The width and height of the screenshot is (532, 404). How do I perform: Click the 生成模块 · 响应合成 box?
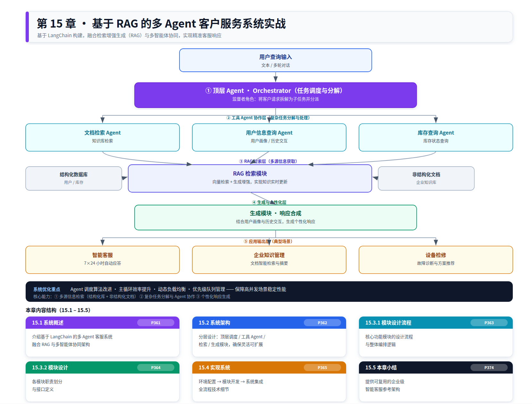pos(276,218)
